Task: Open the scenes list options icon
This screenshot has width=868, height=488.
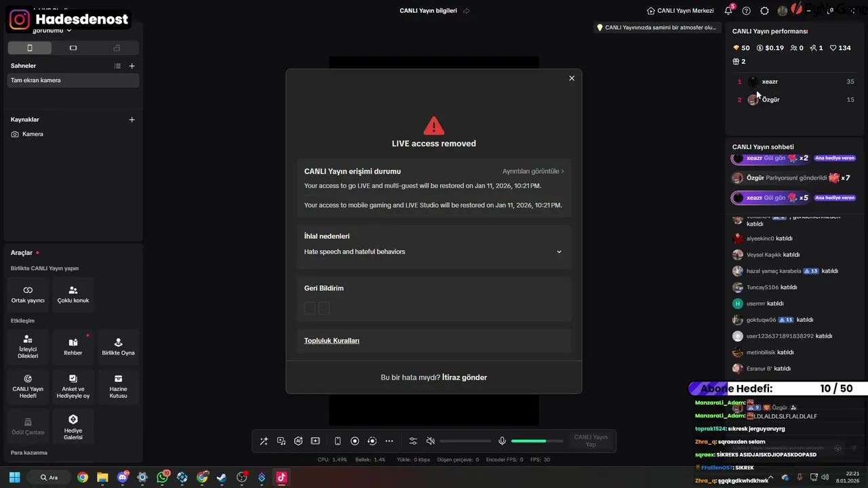Action: [117, 66]
